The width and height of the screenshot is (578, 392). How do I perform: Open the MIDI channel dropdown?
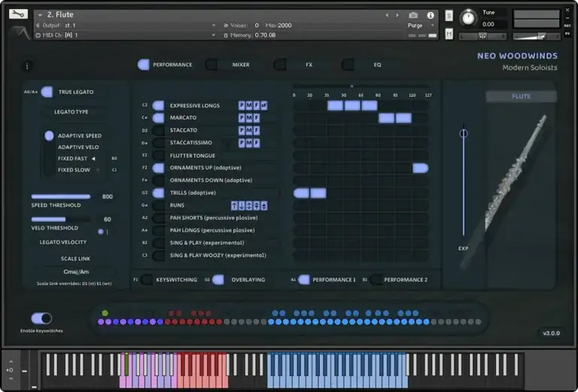pyautogui.click(x=214, y=35)
